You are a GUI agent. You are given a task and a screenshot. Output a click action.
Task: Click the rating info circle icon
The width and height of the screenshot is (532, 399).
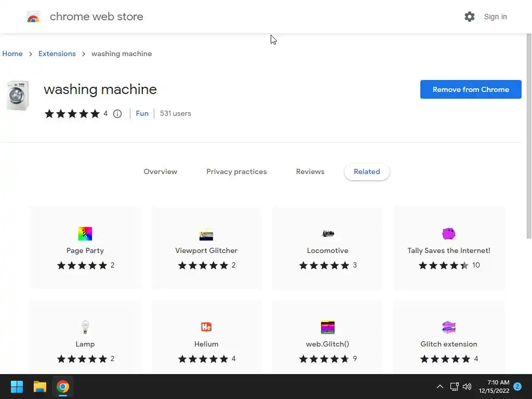(117, 114)
